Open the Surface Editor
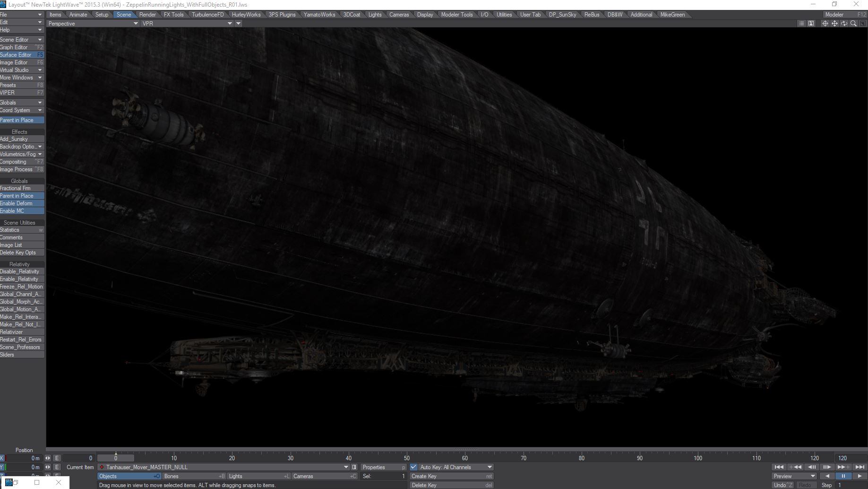Viewport: 868px width, 489px height. [x=19, y=55]
